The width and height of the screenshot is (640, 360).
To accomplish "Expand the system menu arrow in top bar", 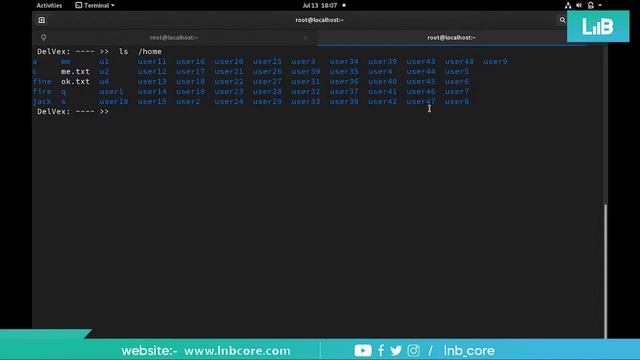I will (x=600, y=5).
